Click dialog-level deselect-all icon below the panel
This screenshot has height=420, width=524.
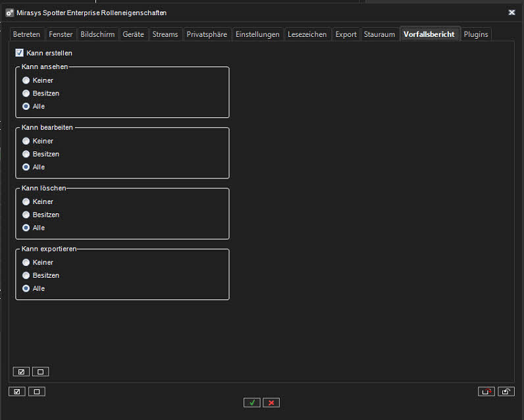(x=37, y=392)
